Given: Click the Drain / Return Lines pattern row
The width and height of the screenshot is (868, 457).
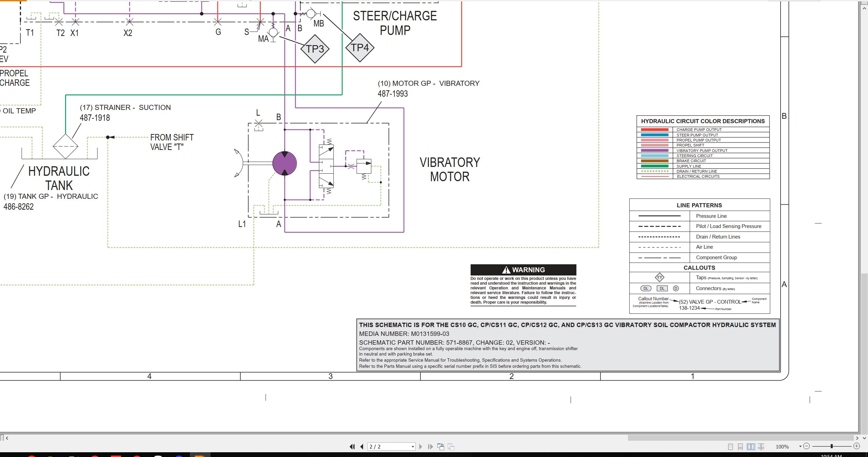Looking at the screenshot, I should [x=699, y=237].
